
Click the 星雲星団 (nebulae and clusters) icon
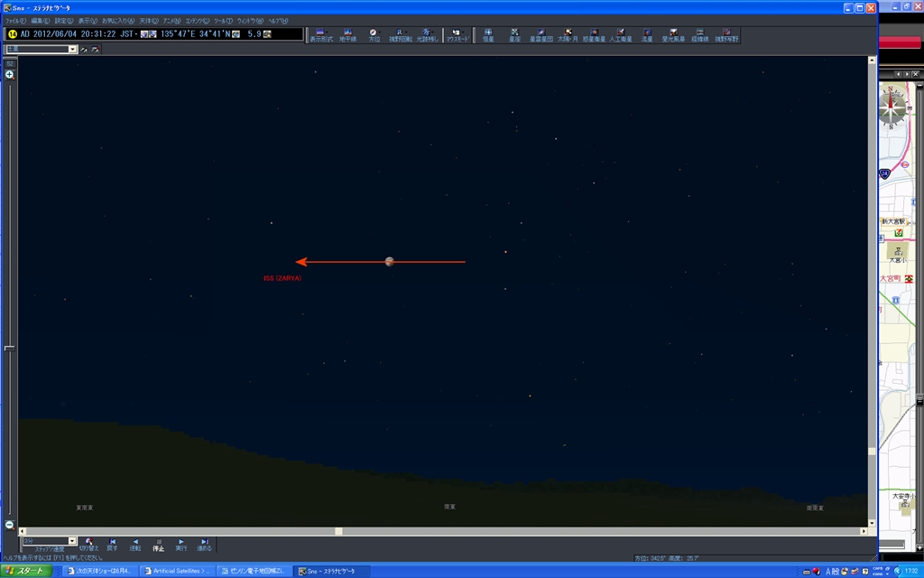pyautogui.click(x=541, y=34)
